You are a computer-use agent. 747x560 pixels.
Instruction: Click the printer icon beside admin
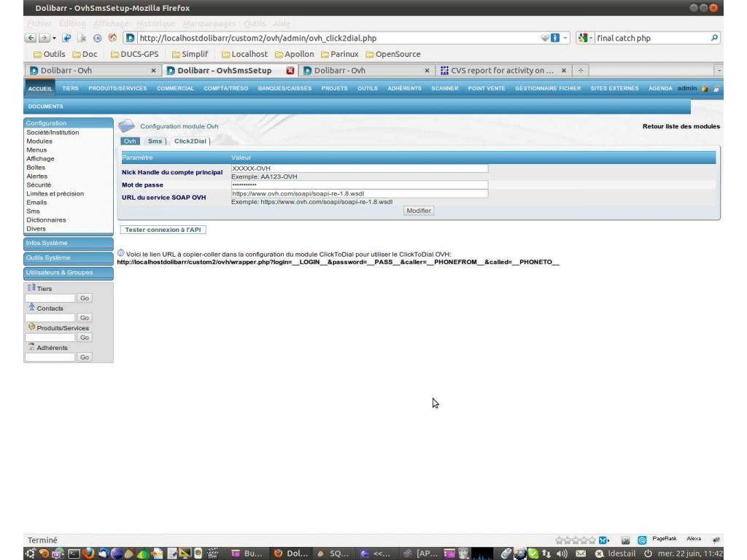[x=716, y=88]
